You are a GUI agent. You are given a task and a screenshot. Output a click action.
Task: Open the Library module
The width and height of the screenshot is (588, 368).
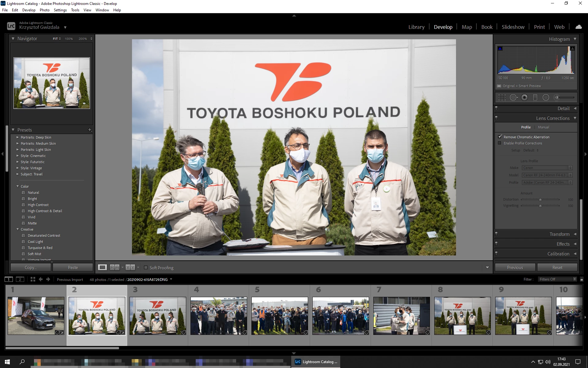point(416,27)
